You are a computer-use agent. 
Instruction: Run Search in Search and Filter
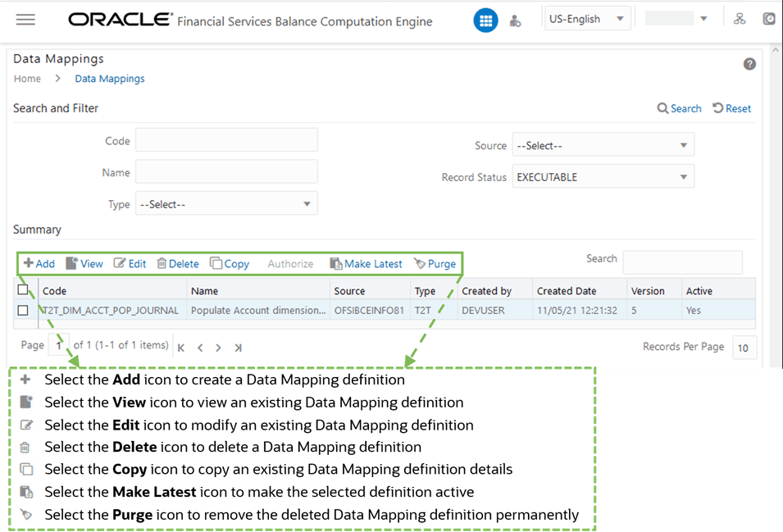(679, 108)
